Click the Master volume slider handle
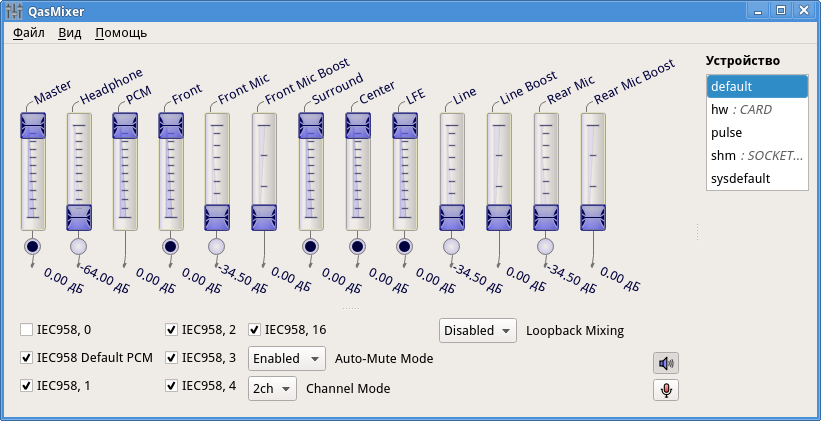 33,126
